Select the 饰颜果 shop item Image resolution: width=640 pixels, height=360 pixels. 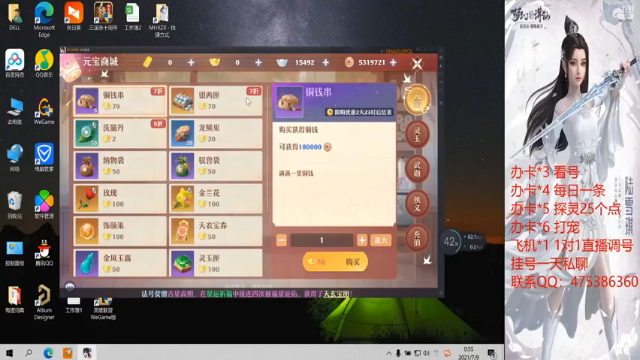click(120, 231)
